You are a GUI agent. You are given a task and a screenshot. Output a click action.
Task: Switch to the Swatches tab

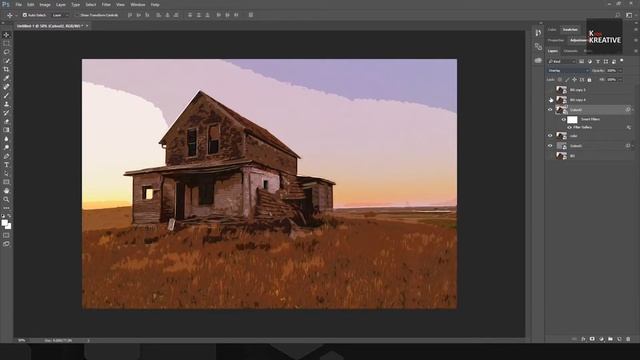[570, 30]
